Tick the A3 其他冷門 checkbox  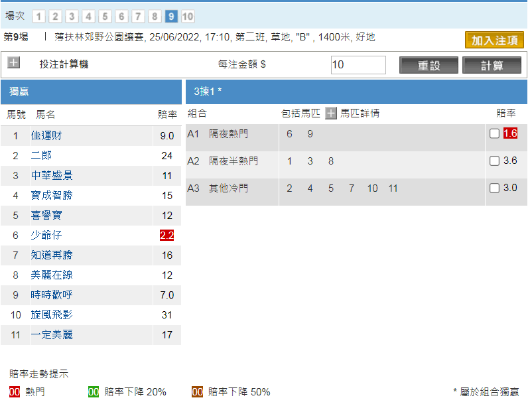pyautogui.click(x=494, y=188)
